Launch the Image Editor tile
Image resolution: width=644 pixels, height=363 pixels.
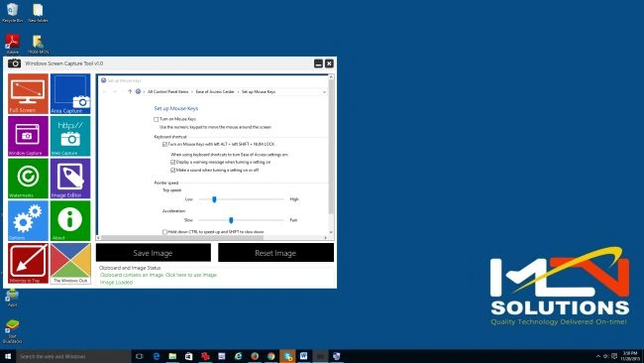[70, 179]
